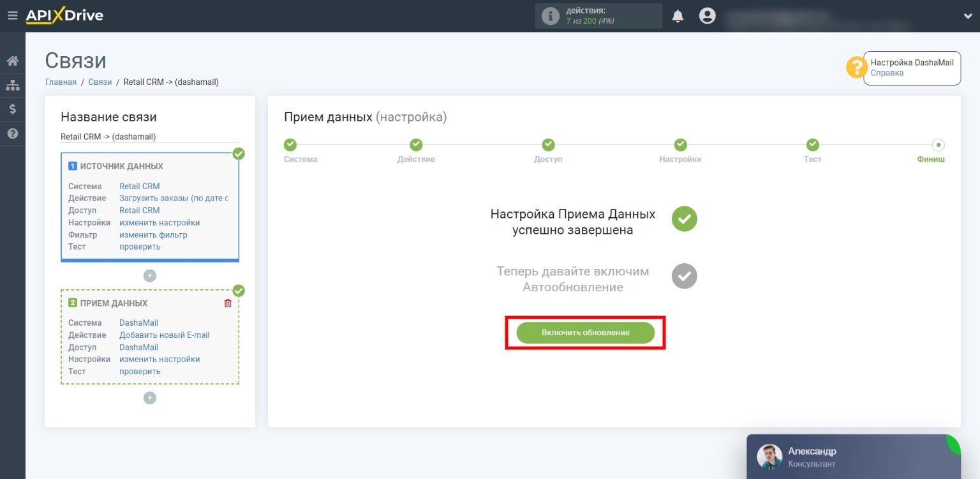Click the ИСТОЧНИК ДАННЫХ block header
The height and width of the screenshot is (479, 980).
point(121,166)
